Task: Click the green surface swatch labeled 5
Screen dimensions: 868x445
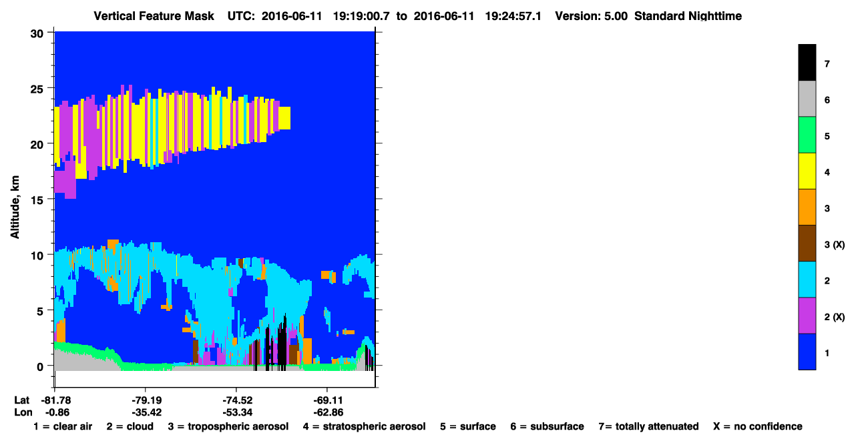Action: pos(807,135)
